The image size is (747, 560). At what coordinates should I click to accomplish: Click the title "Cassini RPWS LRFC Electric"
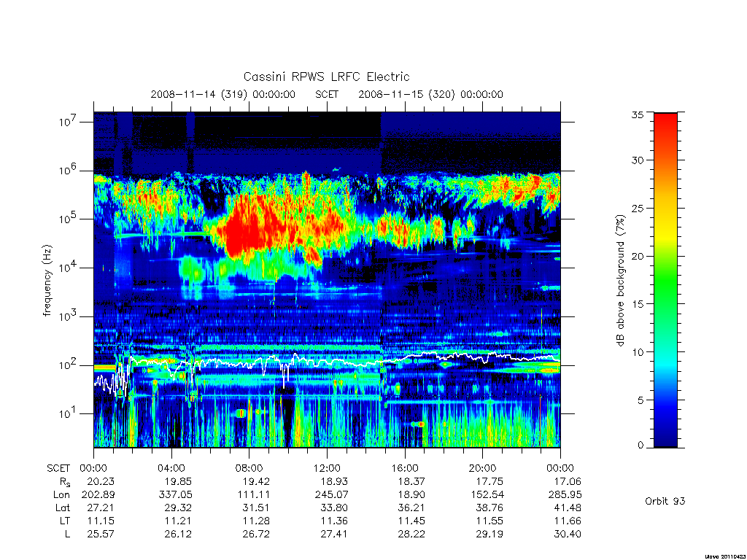click(x=326, y=77)
